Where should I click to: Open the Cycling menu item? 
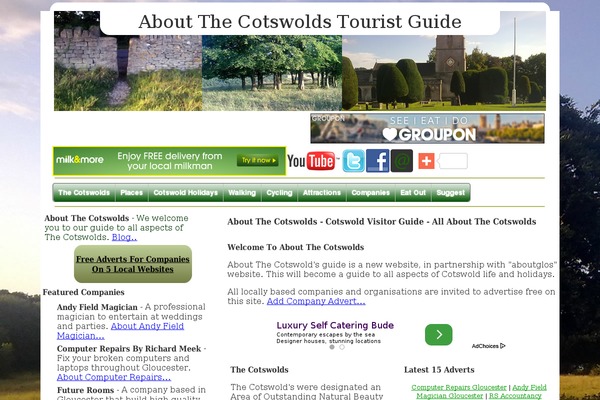pyautogui.click(x=279, y=193)
